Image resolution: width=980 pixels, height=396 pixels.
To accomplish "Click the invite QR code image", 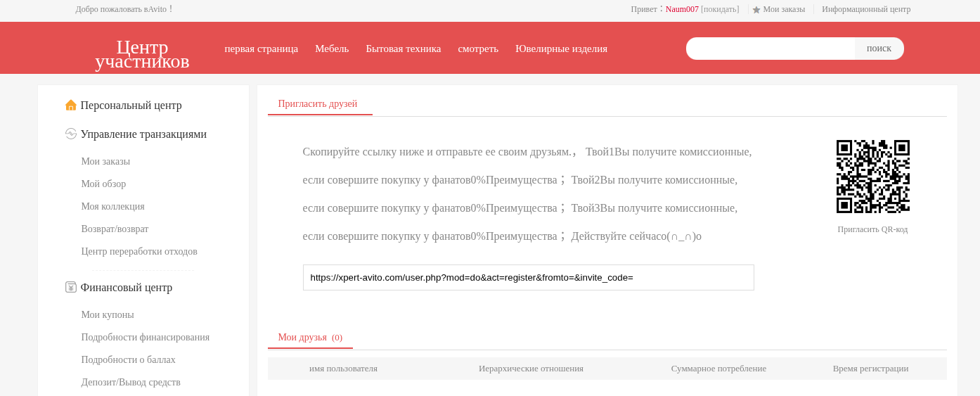I will [872, 177].
